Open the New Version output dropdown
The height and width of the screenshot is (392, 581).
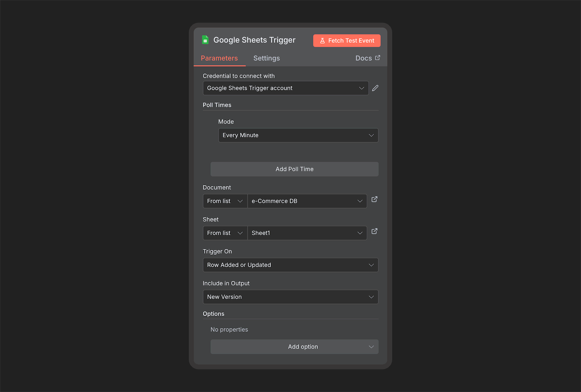coord(290,297)
